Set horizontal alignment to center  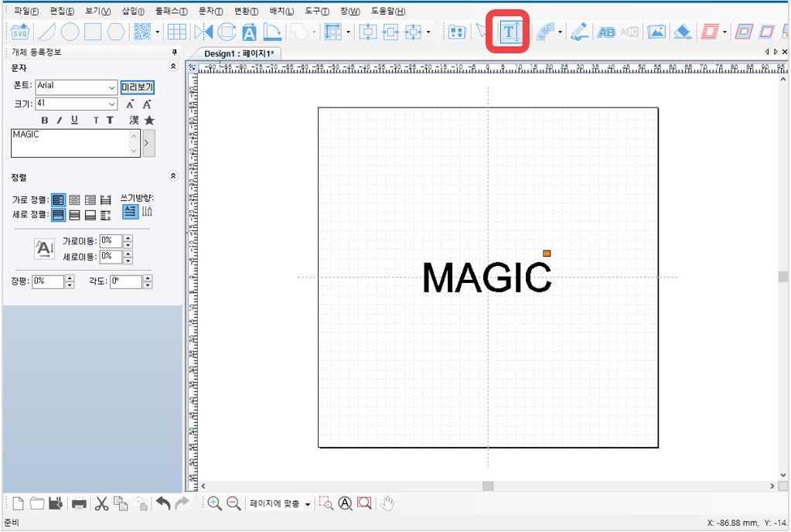tap(74, 200)
